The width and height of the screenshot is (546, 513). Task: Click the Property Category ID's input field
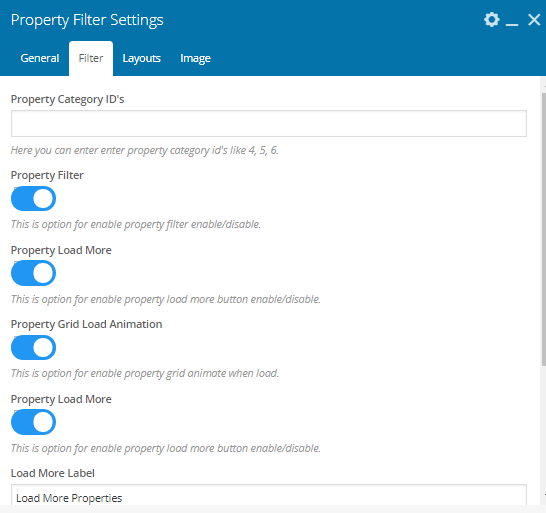coord(268,124)
